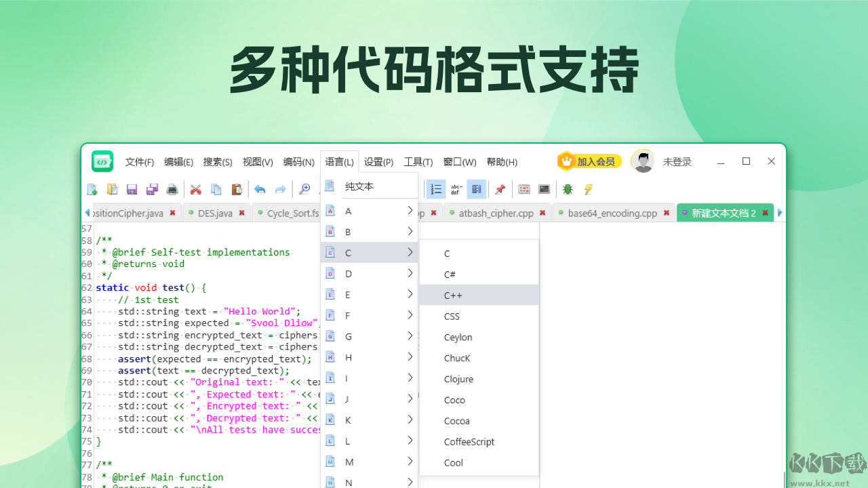Switch to the DES.java tab
Screen dimensions: 868x488
point(216,213)
